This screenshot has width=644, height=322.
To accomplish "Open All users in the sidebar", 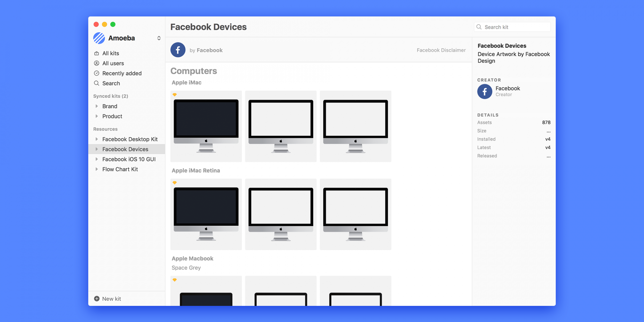I will pyautogui.click(x=113, y=63).
